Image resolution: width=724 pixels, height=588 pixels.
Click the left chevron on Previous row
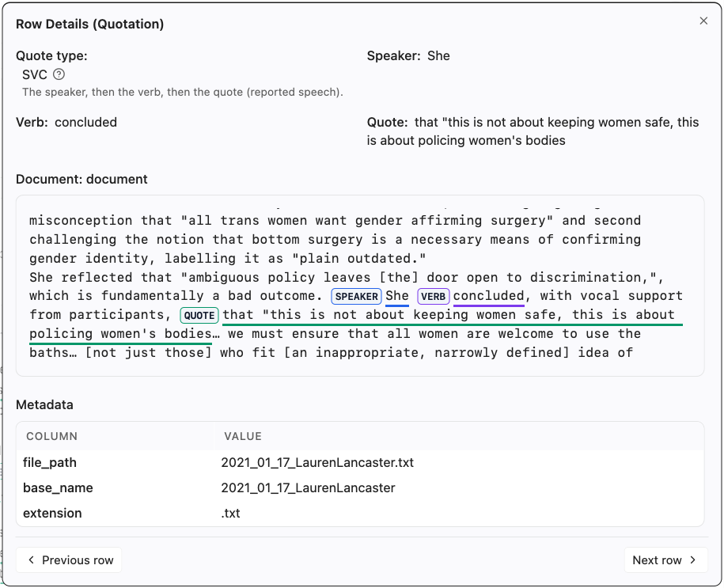coord(32,560)
